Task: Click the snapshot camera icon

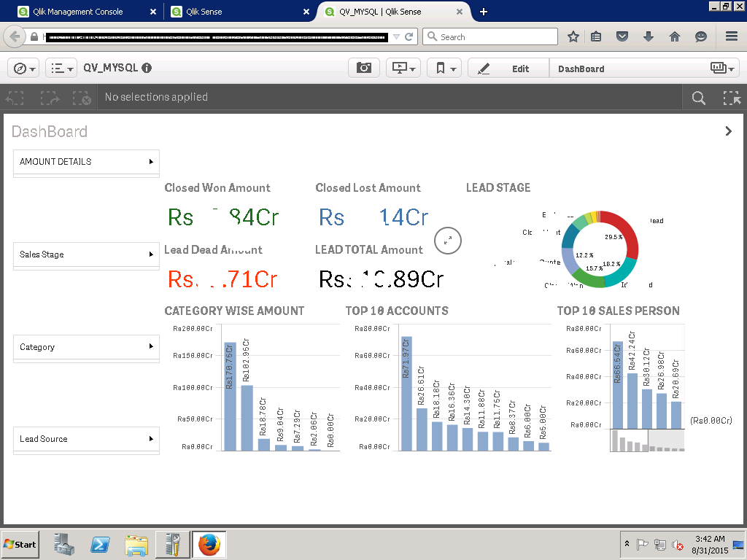Action: tap(364, 69)
